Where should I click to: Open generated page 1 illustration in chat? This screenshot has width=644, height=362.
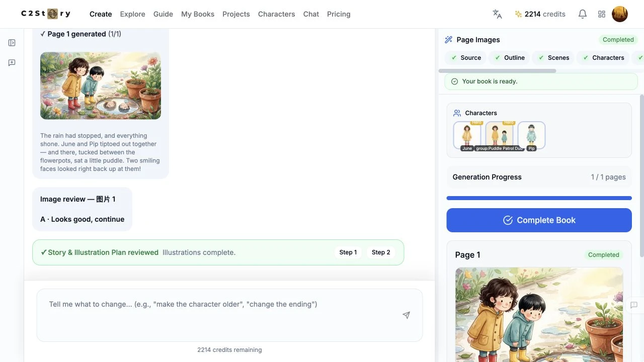click(x=101, y=85)
